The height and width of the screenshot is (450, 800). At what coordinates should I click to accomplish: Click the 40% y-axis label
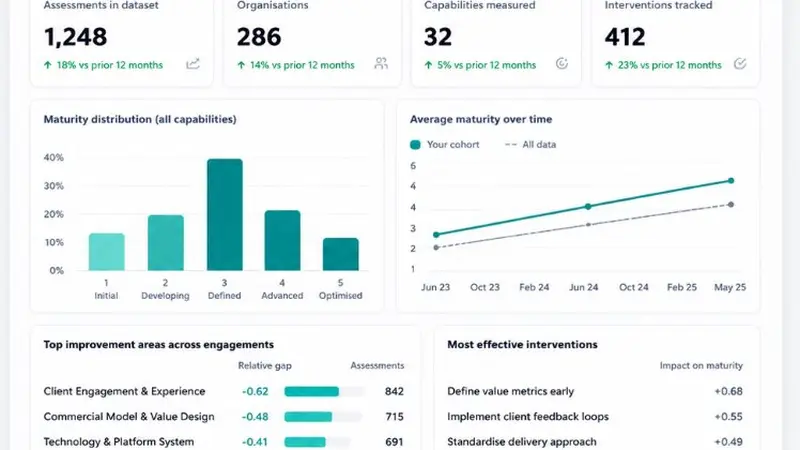tap(54, 158)
